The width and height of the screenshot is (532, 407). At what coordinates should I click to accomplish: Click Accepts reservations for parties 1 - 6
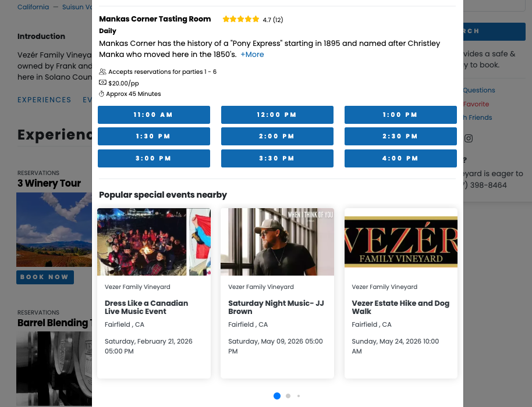(x=162, y=72)
